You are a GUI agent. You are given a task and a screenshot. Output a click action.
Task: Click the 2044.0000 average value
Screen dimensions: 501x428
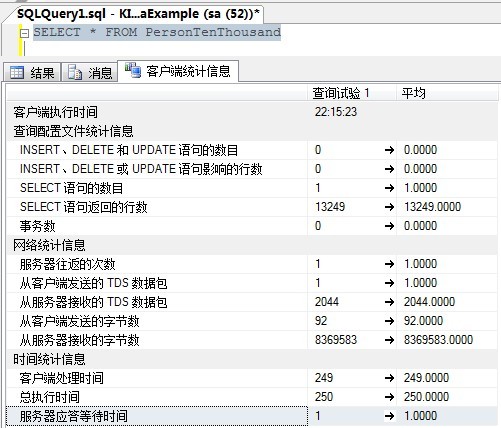[x=429, y=302]
